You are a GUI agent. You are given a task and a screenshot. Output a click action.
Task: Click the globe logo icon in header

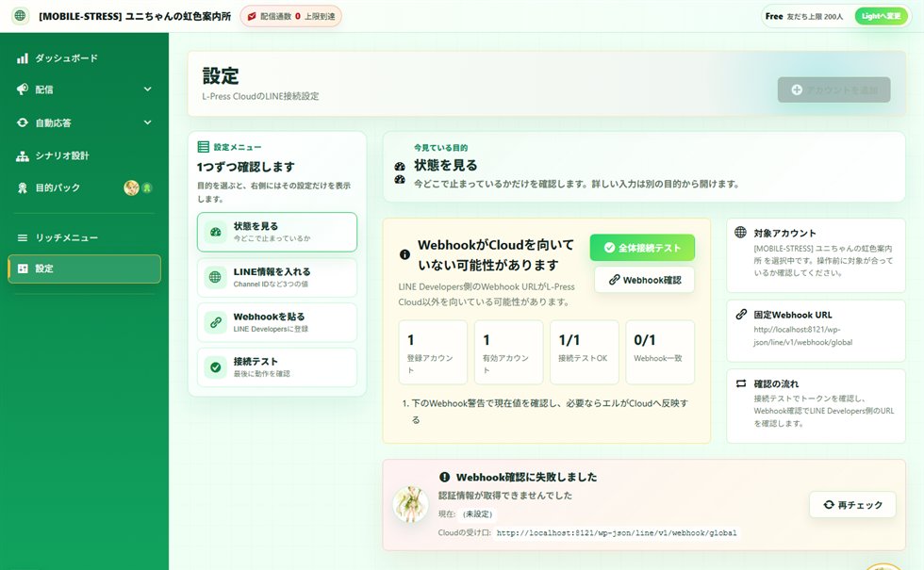pos(20,16)
